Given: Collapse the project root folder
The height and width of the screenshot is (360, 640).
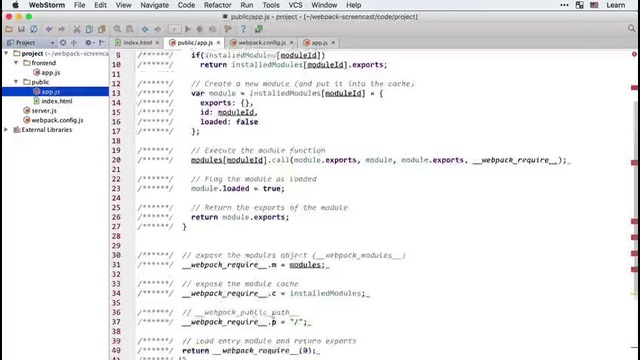Looking at the screenshot, I should (6, 53).
